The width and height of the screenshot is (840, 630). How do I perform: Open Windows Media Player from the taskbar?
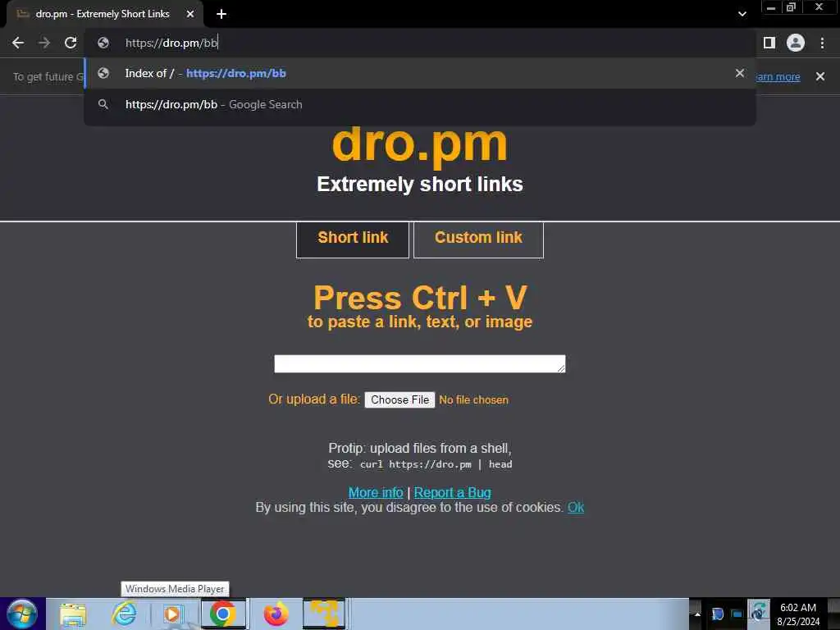click(172, 614)
